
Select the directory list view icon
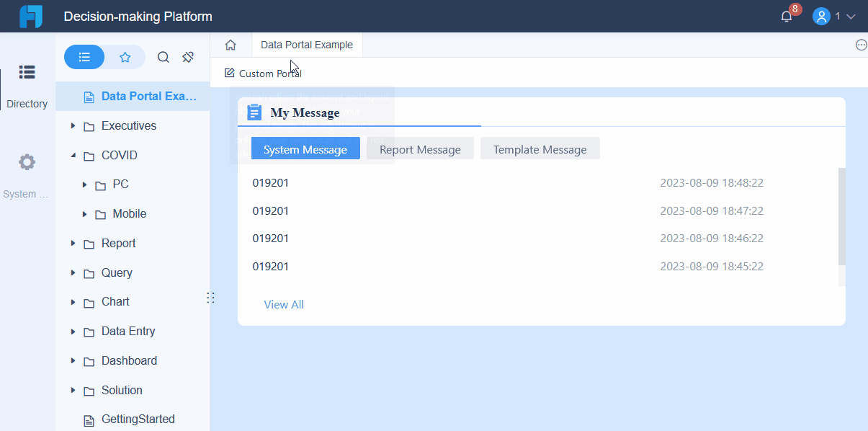click(x=84, y=57)
